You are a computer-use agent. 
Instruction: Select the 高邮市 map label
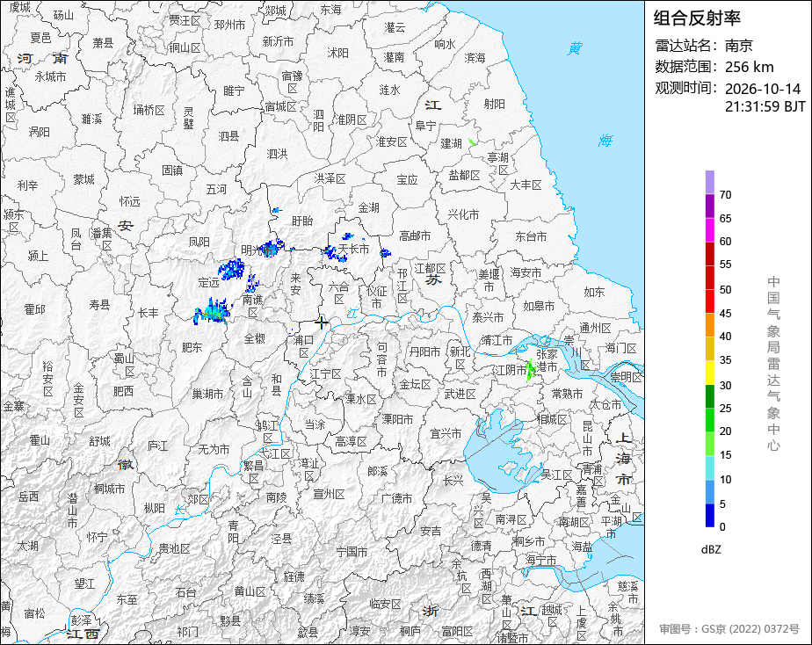click(x=415, y=236)
